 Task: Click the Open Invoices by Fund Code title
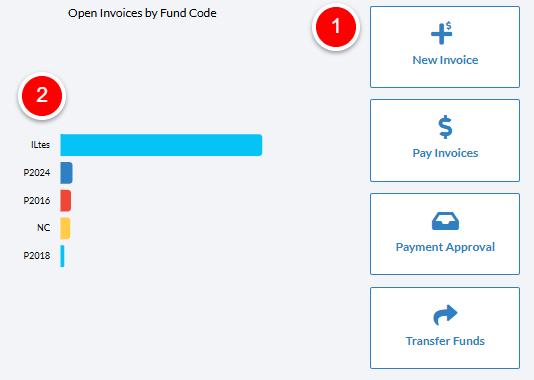[x=142, y=13]
